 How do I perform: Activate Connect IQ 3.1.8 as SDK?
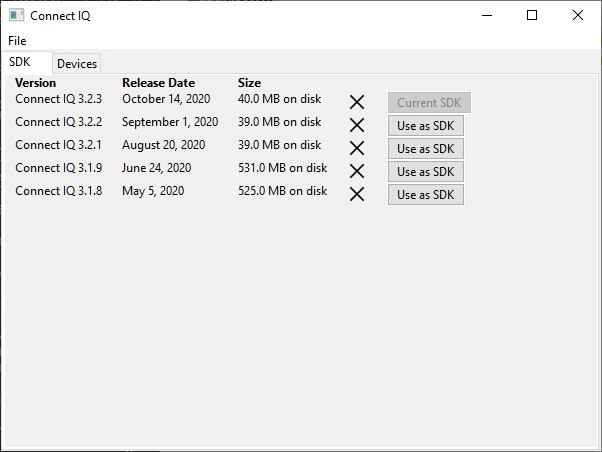[426, 195]
